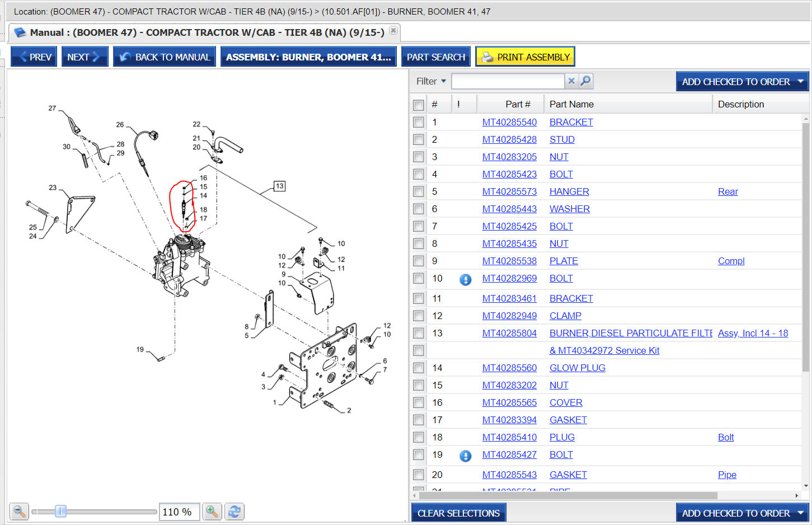The image size is (812, 525).
Task: Click the filter search magnifier icon
Action: [x=585, y=81]
